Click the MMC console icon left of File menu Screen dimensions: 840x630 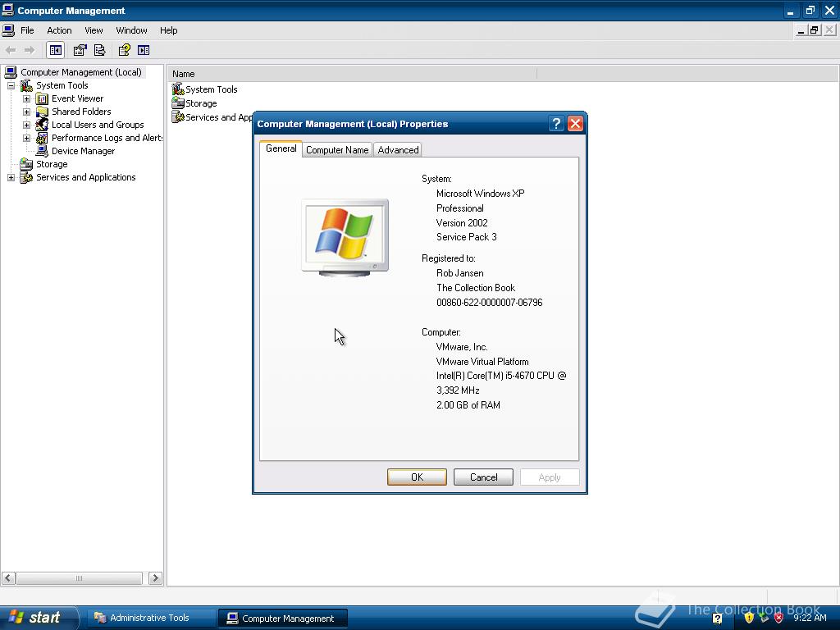point(8,30)
